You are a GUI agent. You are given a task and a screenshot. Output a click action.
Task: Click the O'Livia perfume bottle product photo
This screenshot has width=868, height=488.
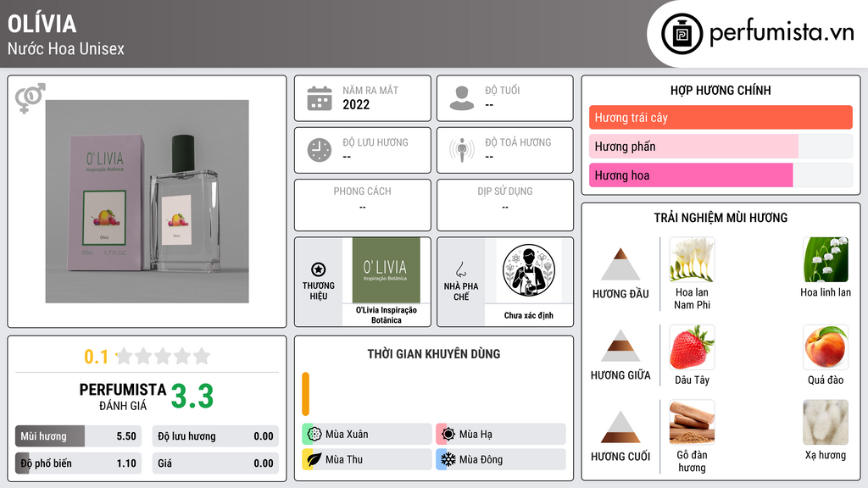(x=147, y=202)
